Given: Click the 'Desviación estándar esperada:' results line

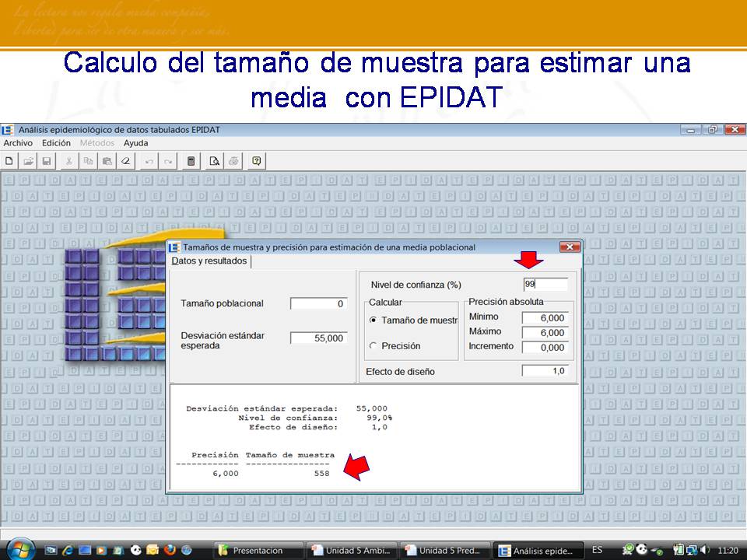Looking at the screenshot, I should click(261, 408).
